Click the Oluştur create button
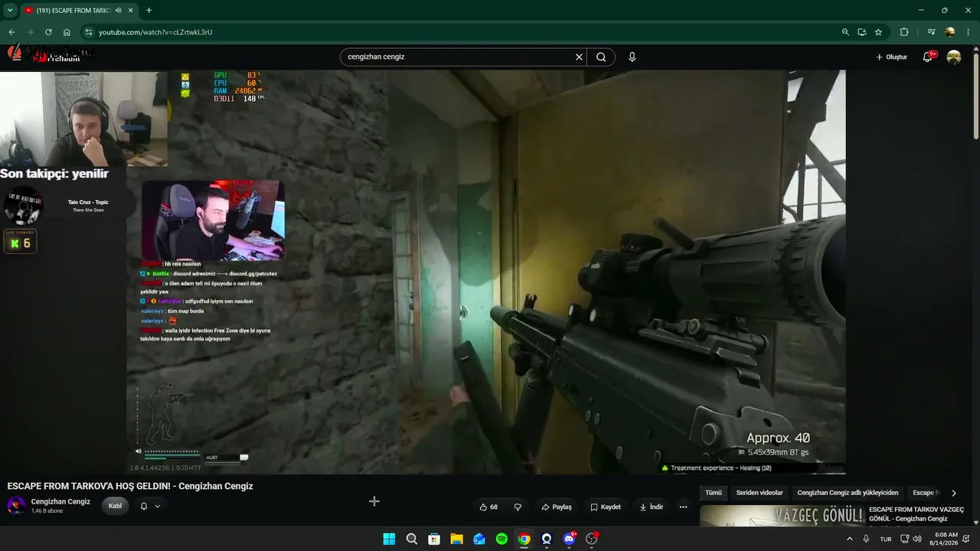This screenshot has width=980, height=551. click(891, 57)
